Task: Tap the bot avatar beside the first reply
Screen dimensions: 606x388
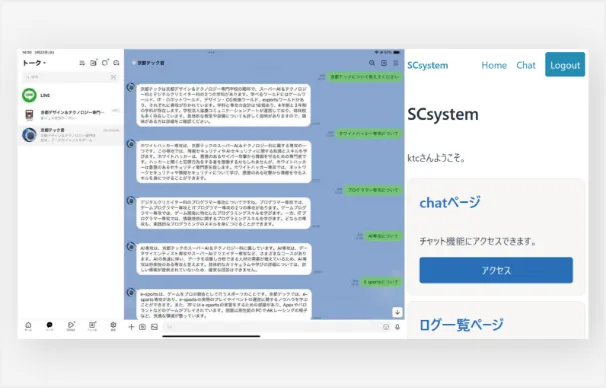Action: click(x=131, y=87)
